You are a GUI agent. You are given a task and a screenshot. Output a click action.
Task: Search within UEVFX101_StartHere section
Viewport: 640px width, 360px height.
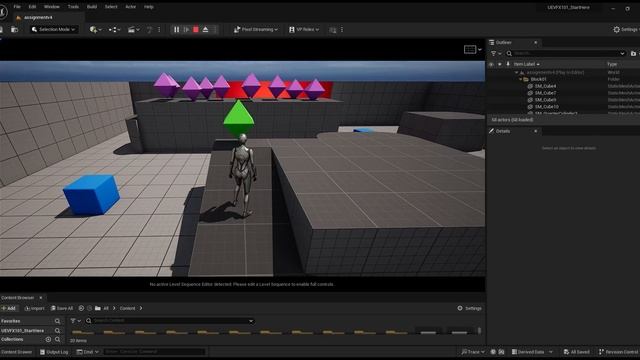(58, 331)
